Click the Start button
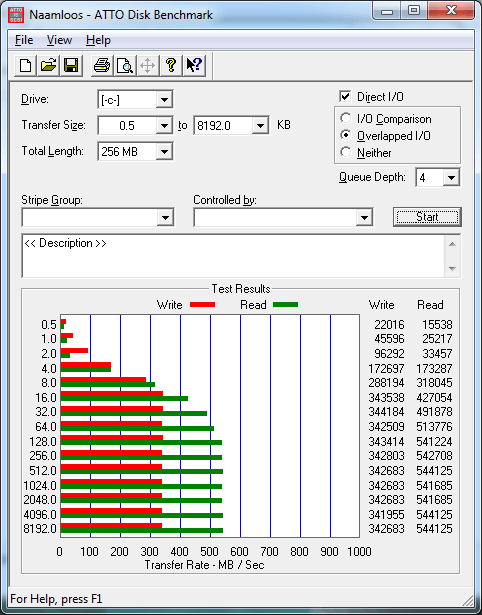Image resolution: width=482 pixels, height=615 pixels. pyautogui.click(x=427, y=217)
